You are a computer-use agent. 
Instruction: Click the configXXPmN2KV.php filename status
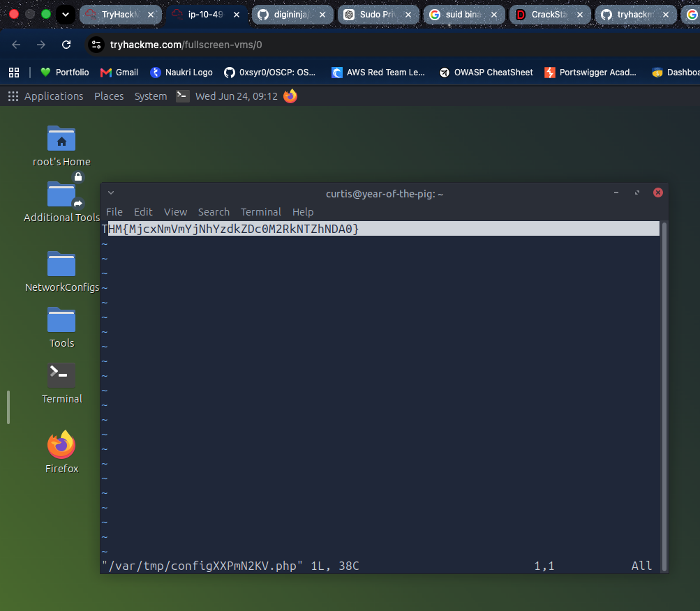click(202, 566)
